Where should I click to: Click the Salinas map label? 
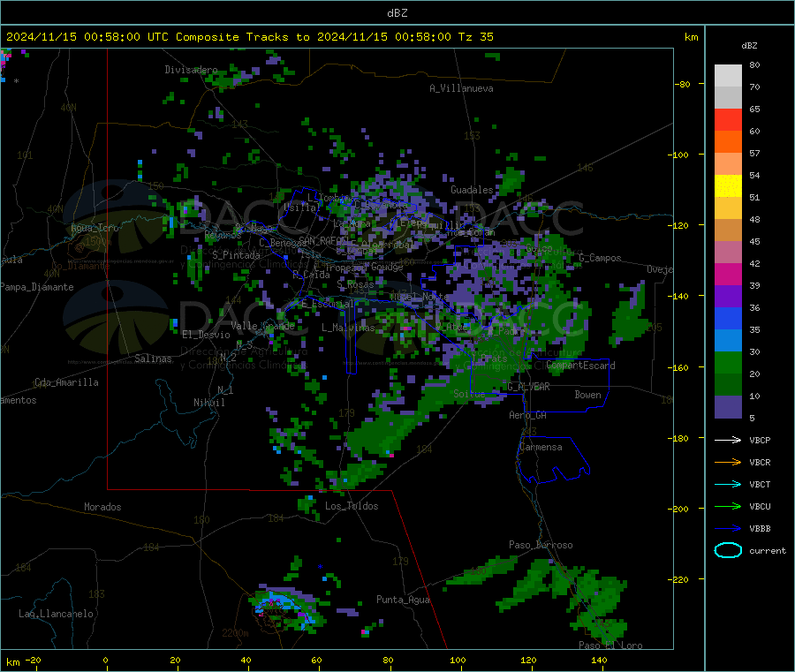tap(153, 359)
